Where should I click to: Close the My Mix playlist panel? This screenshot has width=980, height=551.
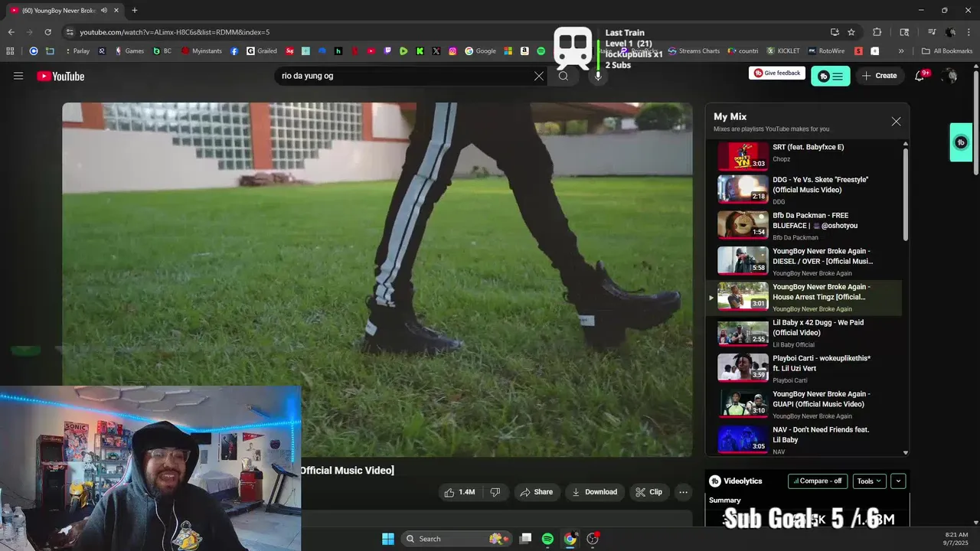[896, 121]
